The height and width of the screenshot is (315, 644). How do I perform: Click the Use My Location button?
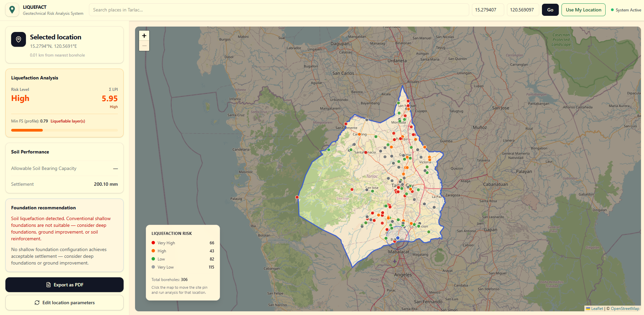pos(583,10)
